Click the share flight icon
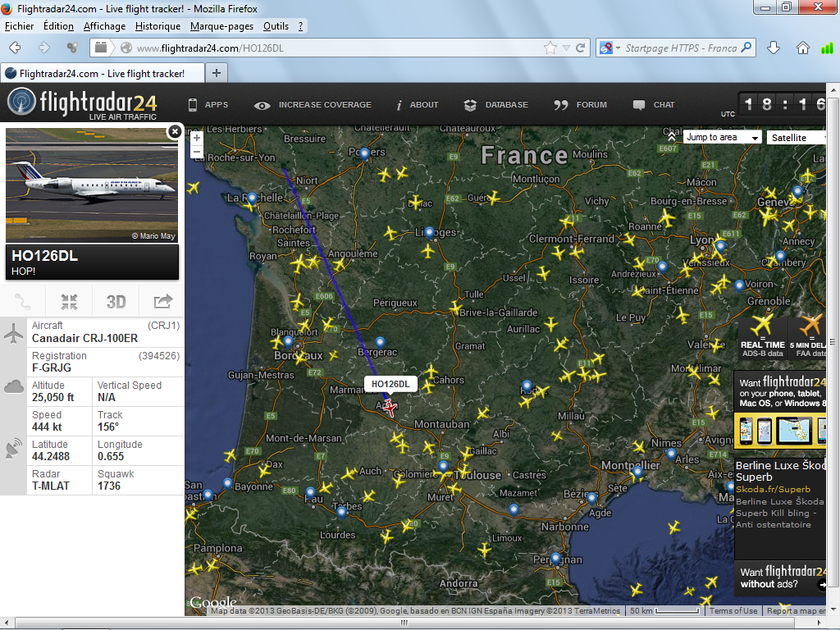The height and width of the screenshot is (630, 840). (x=163, y=302)
